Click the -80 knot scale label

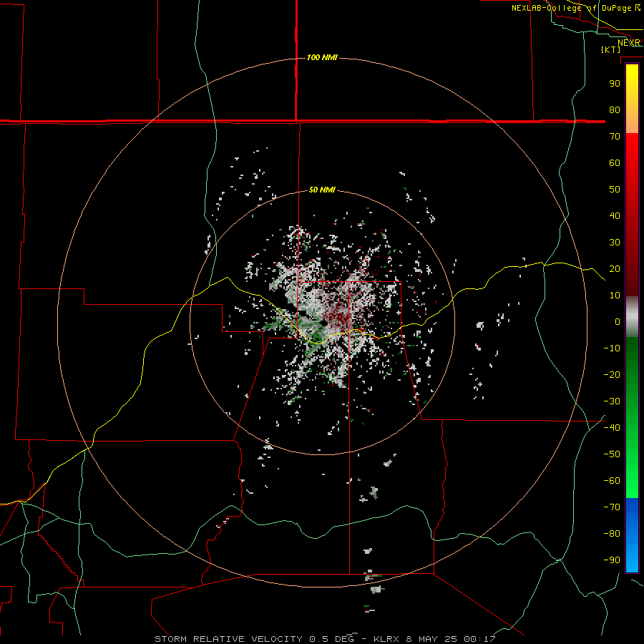612,534
